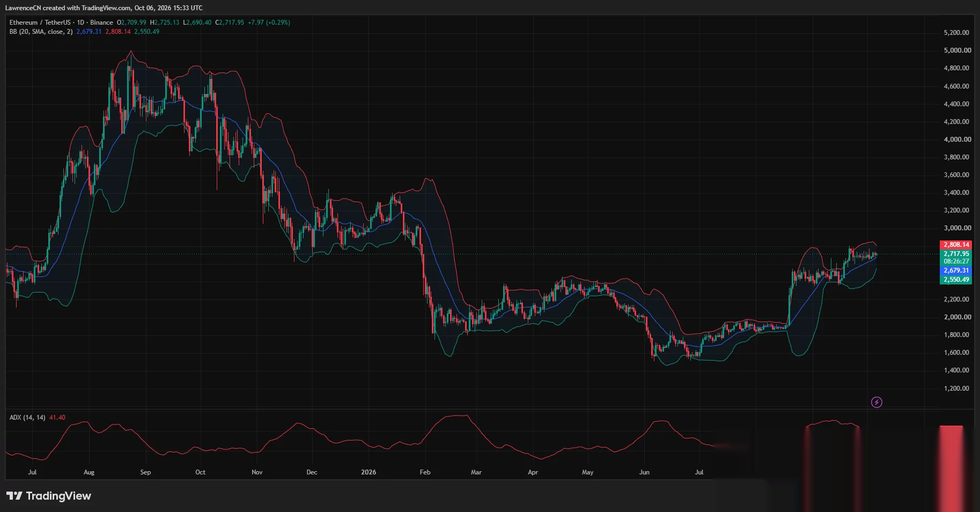Click the Aug label on time axis
Screen dimensions: 980x512
pos(89,472)
